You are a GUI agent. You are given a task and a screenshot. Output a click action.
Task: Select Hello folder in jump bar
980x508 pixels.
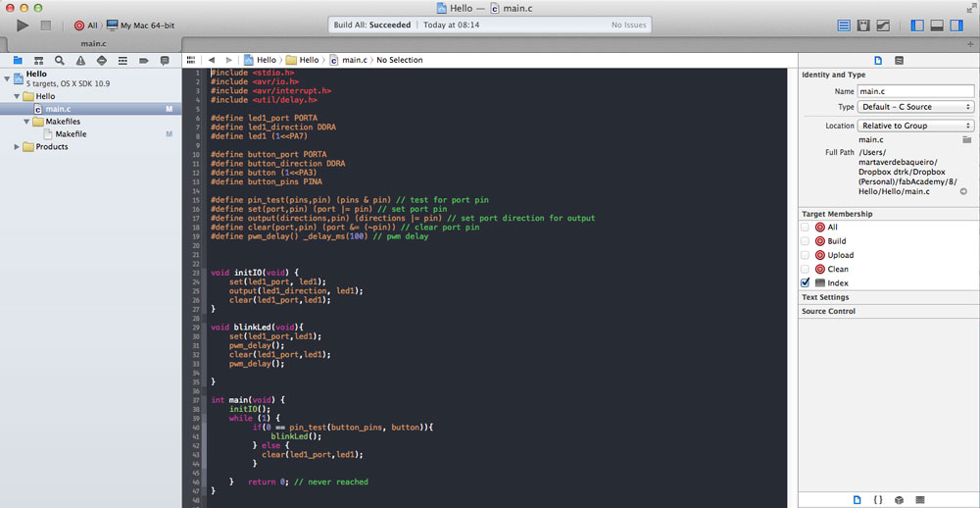pos(303,60)
